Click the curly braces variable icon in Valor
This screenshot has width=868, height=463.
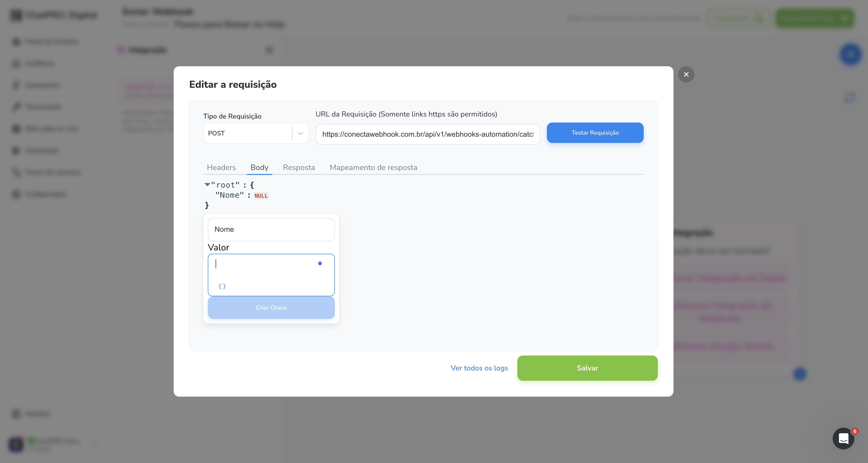pos(222,286)
